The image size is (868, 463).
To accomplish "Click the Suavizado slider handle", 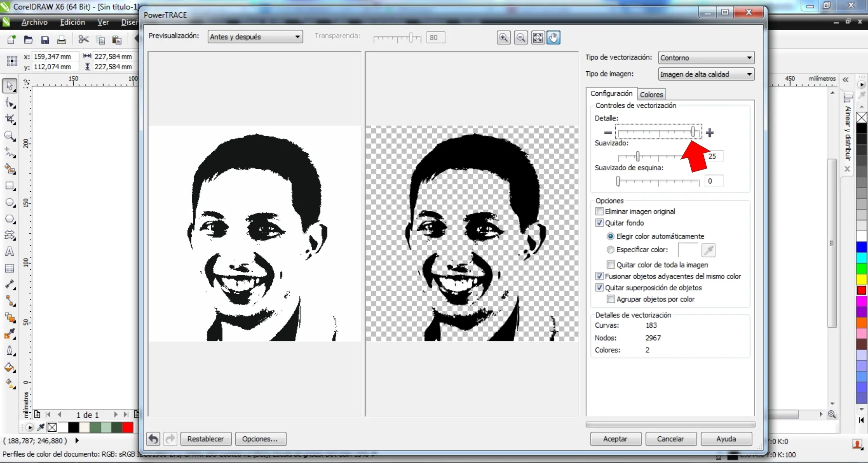I will point(637,156).
